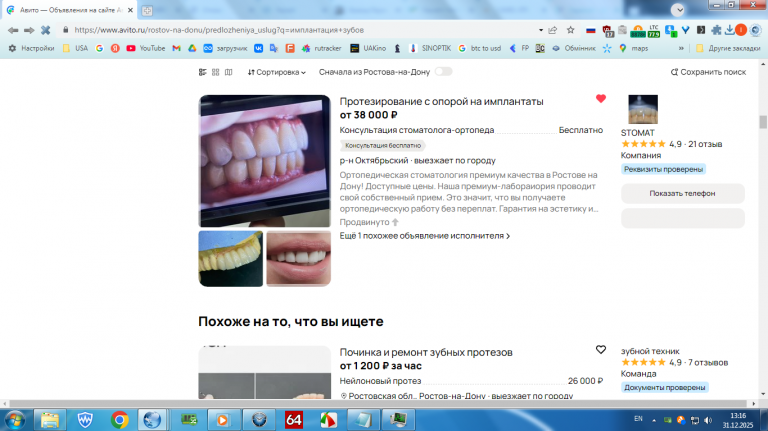This screenshot has width=768, height=431.
Task: Switch to list view layout icon
Action: pos(203,72)
